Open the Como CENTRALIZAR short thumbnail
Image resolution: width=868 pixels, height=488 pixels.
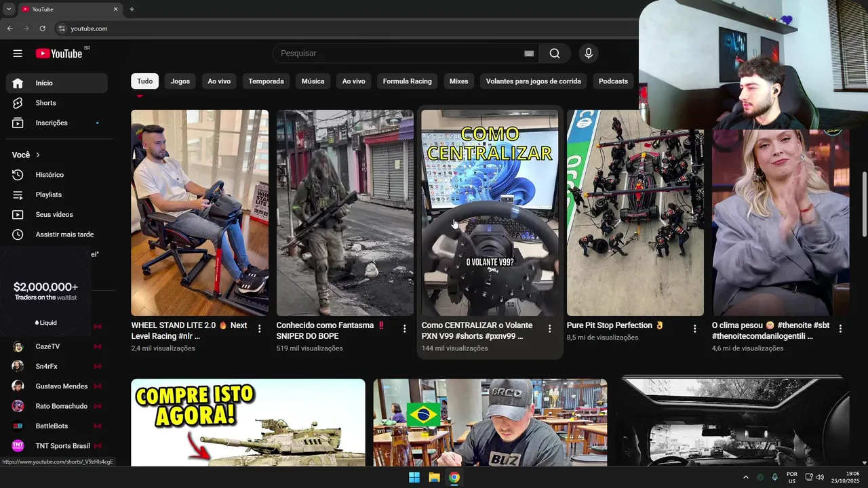[490, 213]
